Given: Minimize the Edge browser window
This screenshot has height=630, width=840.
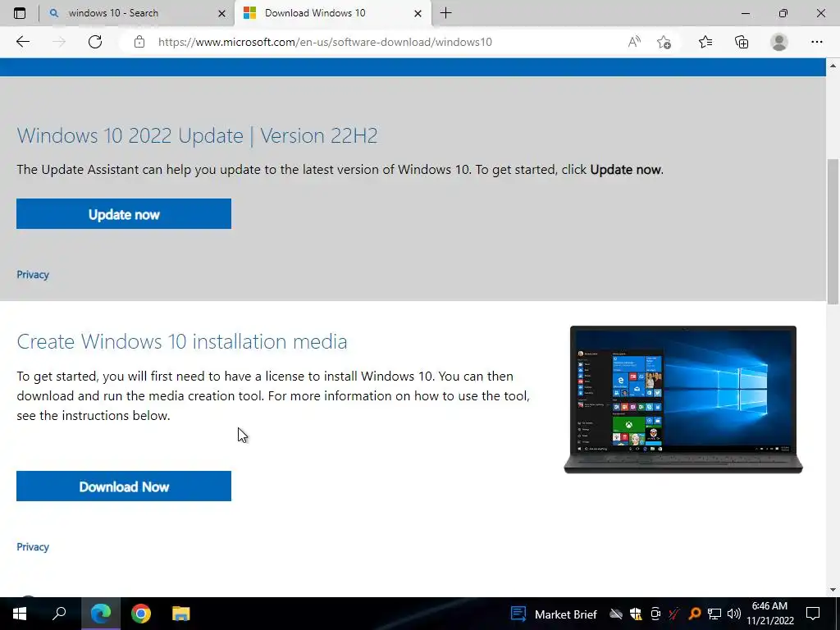Looking at the screenshot, I should point(745,13).
